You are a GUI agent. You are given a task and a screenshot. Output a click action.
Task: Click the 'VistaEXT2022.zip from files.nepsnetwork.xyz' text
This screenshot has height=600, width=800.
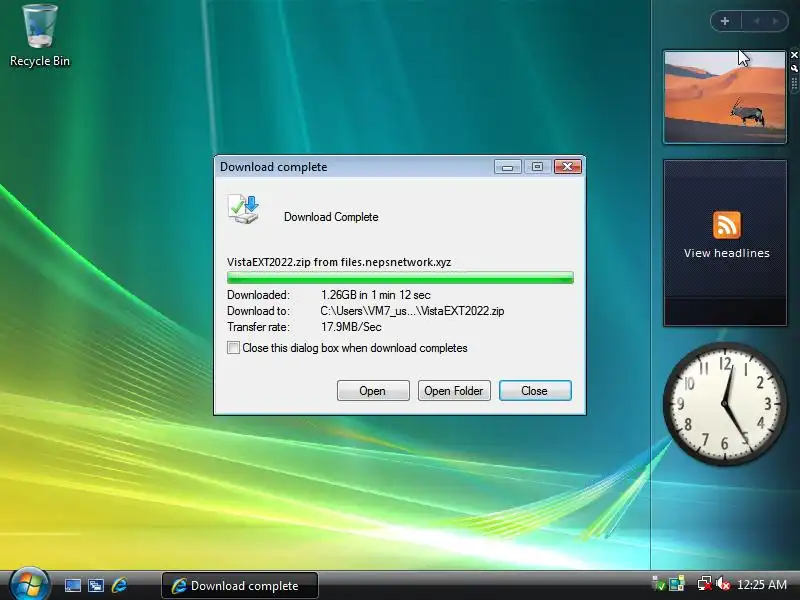pyautogui.click(x=339, y=262)
